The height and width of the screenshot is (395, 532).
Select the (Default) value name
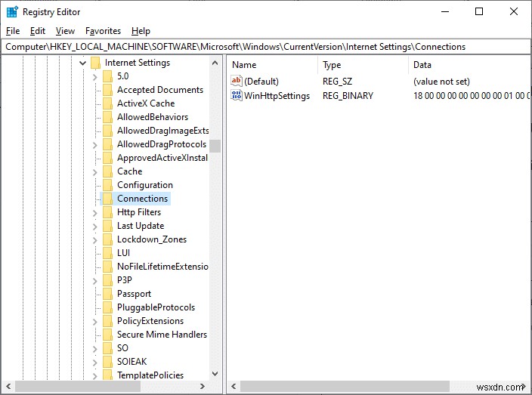pyautogui.click(x=261, y=82)
